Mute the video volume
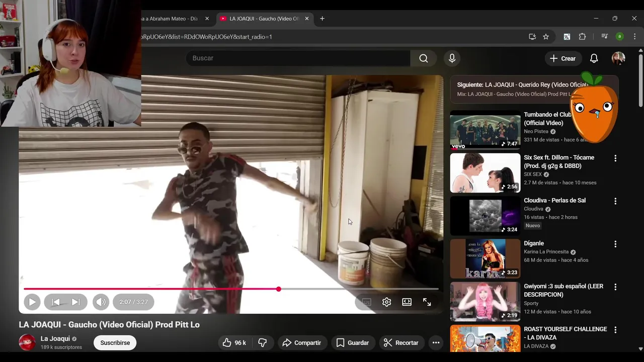 tap(101, 302)
